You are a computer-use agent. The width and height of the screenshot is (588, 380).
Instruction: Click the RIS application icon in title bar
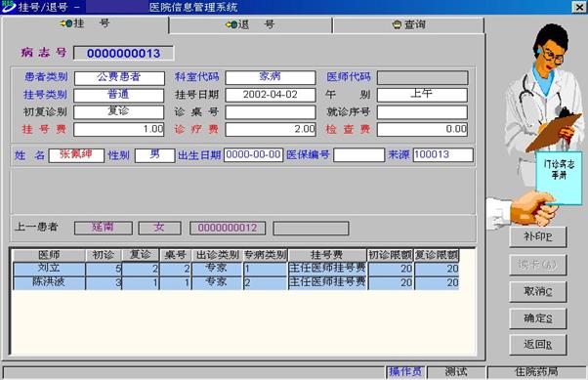coord(8,7)
